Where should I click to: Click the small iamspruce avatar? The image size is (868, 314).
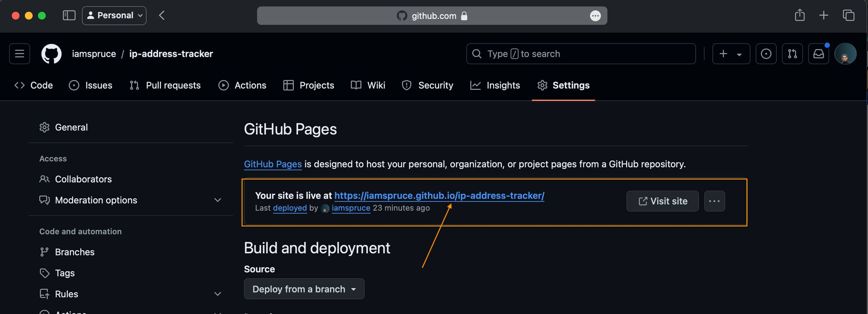[x=325, y=208]
